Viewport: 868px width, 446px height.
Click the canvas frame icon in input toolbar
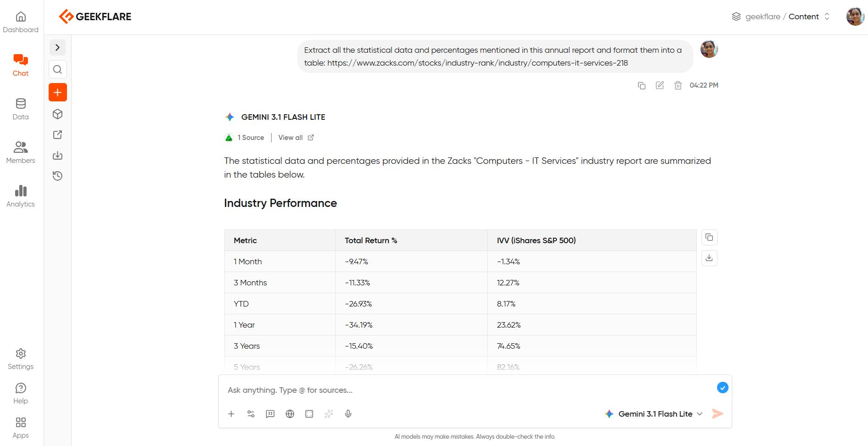(309, 414)
